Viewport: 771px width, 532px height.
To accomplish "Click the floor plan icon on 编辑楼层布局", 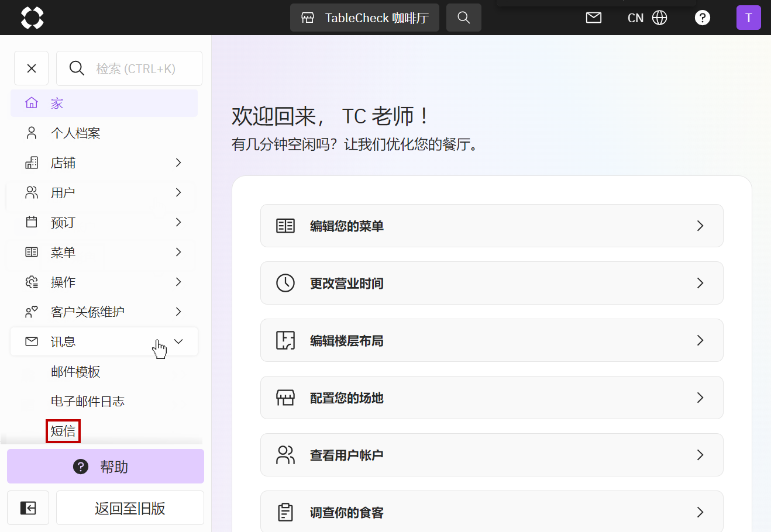I will (285, 340).
